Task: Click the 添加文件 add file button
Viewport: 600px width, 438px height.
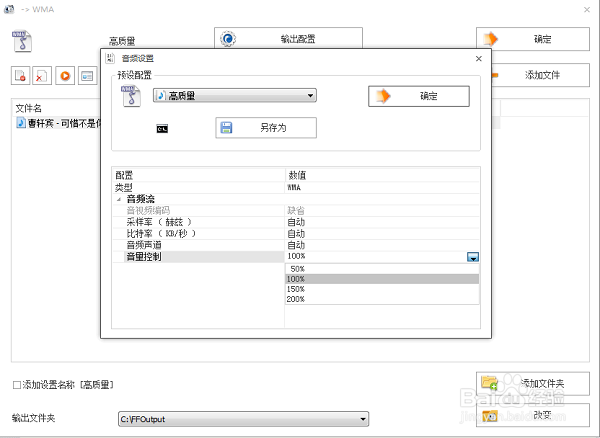Action: 540,75
